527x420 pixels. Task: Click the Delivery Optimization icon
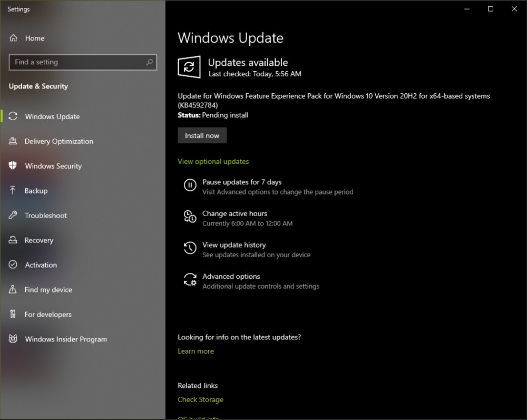coord(13,141)
